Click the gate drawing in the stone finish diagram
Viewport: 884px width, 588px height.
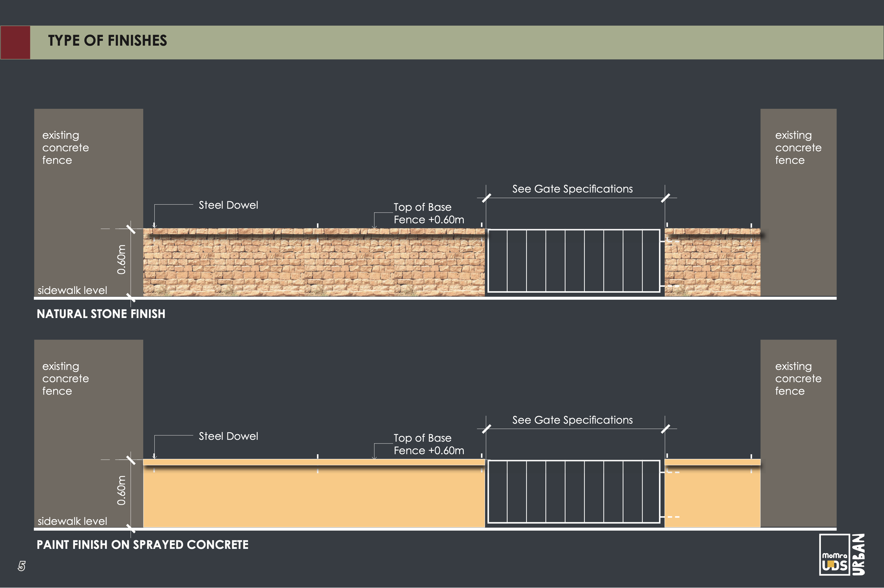point(574,261)
